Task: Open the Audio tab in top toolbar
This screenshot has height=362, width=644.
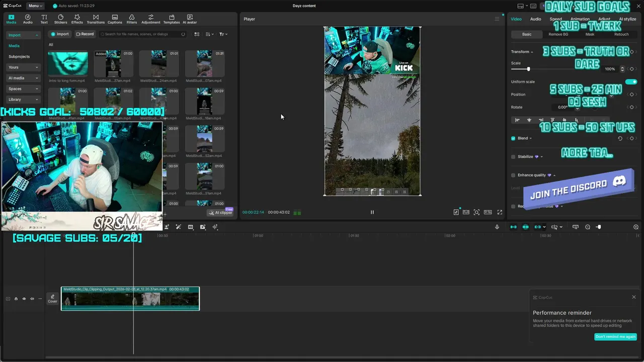Action: coord(28,19)
